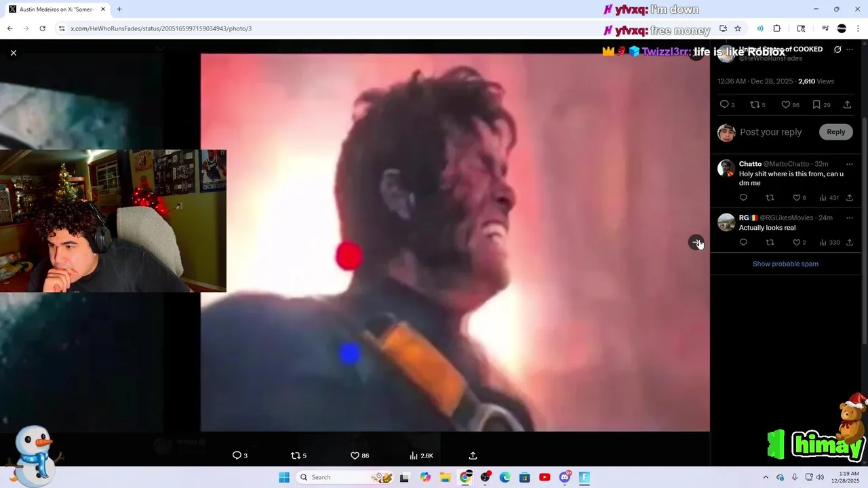The width and height of the screenshot is (868, 488).
Task: Share icon in the sidebar post stats
Action: (x=847, y=104)
